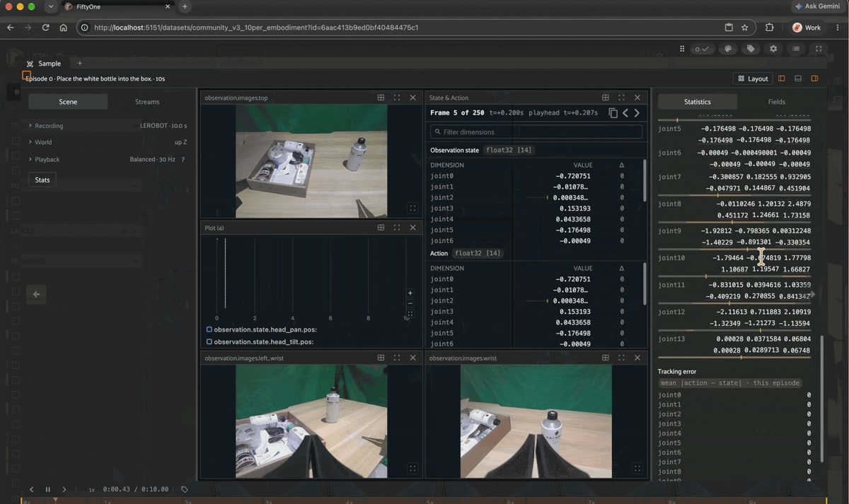Open display settings gear icon

point(773,49)
